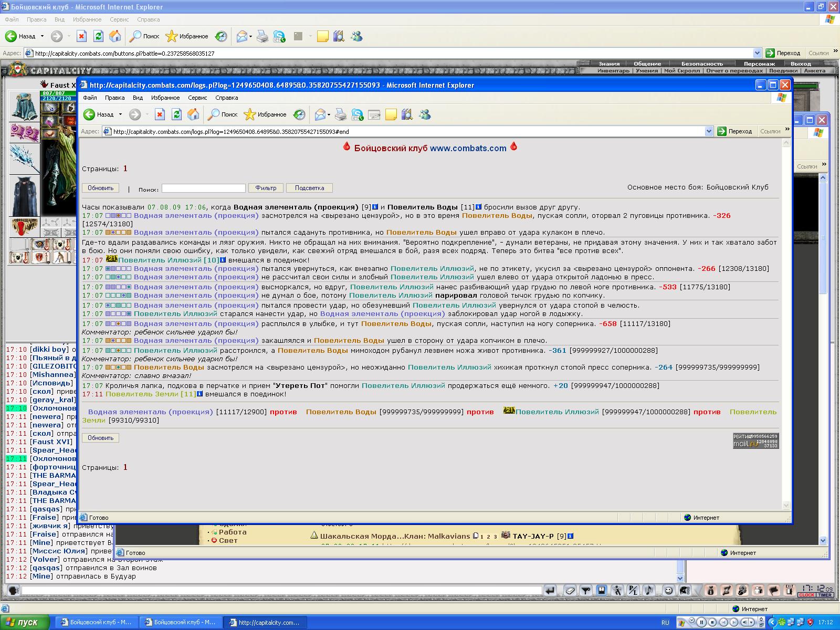Click Избранное star button in log window toolbar

pyautogui.click(x=265, y=114)
